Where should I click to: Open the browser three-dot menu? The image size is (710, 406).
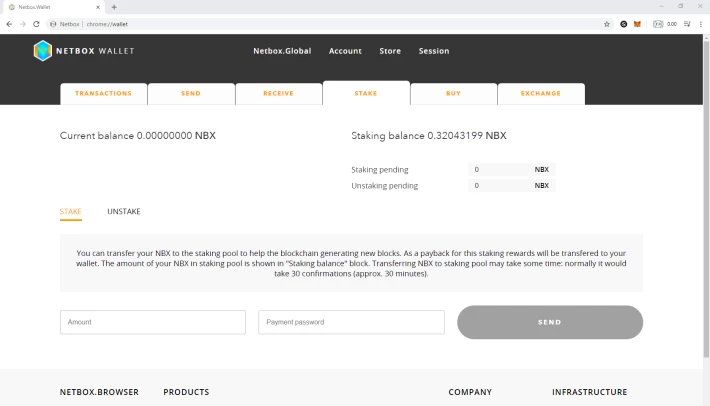tap(700, 24)
